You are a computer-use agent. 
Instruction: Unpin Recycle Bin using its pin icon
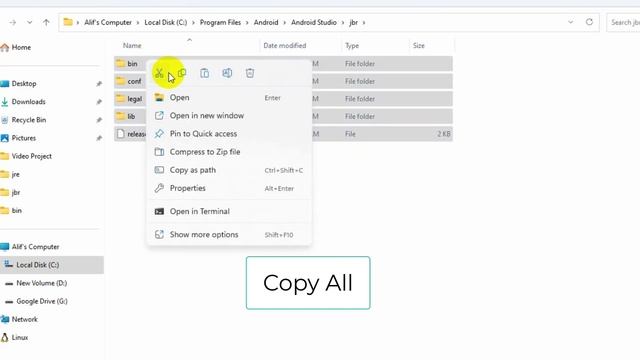(x=99, y=120)
